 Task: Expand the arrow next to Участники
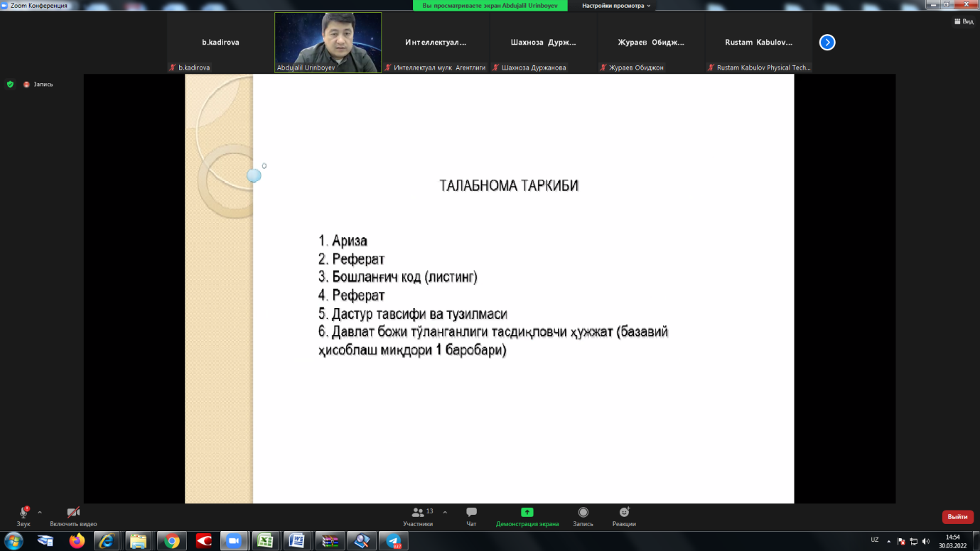(x=445, y=512)
